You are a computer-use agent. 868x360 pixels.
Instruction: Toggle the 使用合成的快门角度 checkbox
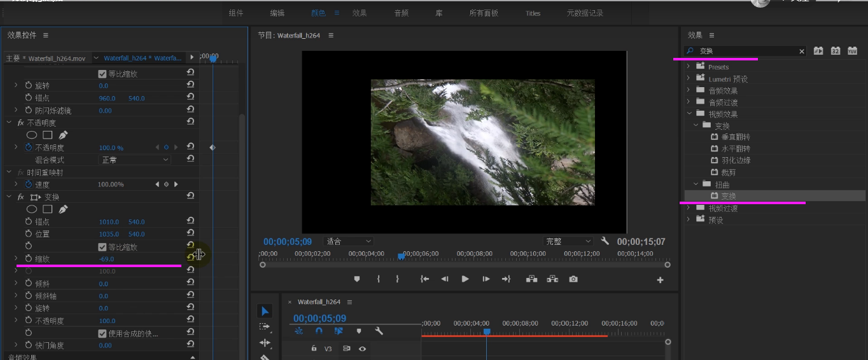[102, 333]
